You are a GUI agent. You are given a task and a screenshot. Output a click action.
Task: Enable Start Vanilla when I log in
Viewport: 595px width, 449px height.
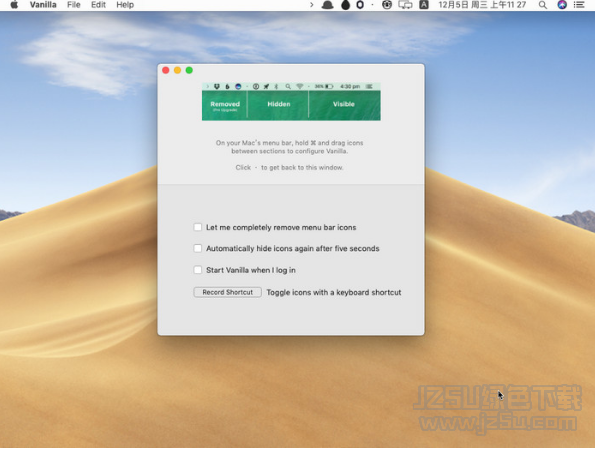click(198, 270)
